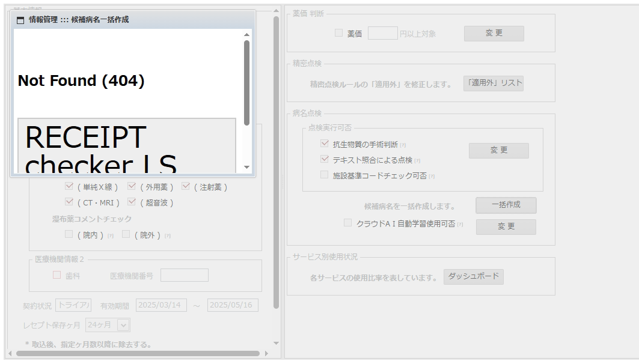Toggle the (注射薬) checkbox
639x364 pixels.
[186, 186]
